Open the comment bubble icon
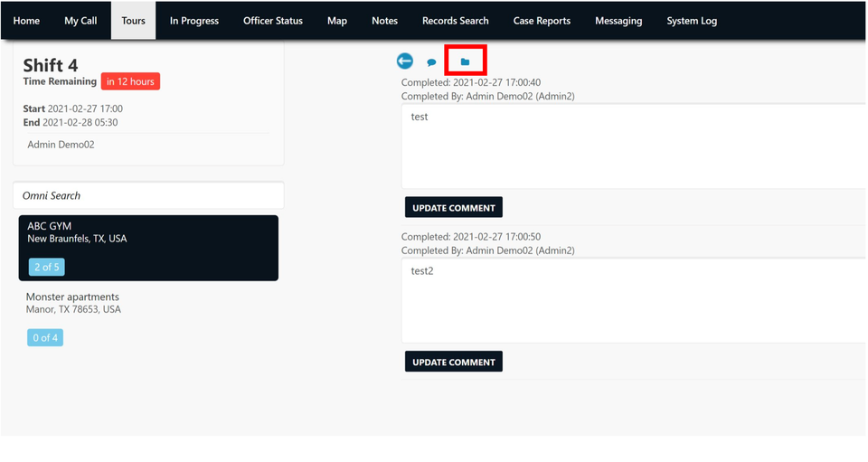Screen dimensions: 868x462 click(432, 62)
